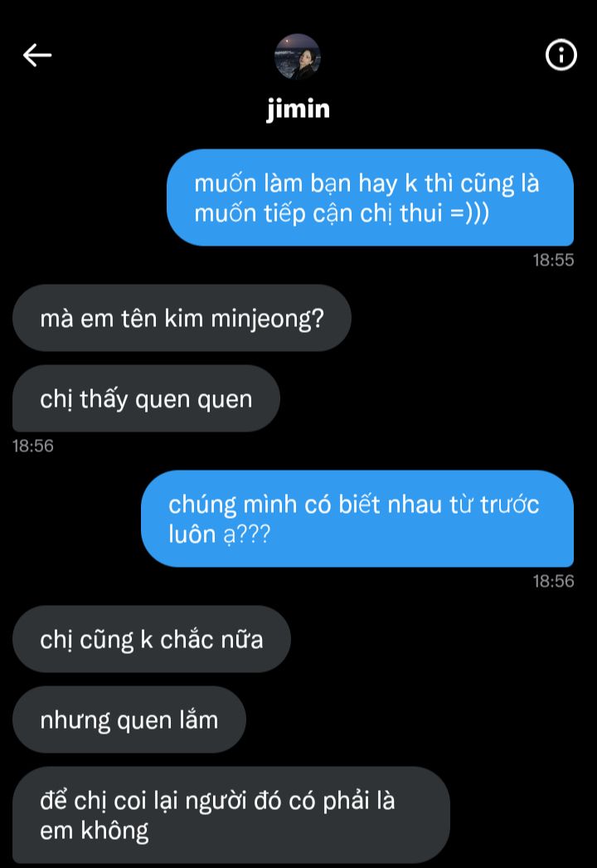Select the message "để chị coi lại người đó..."
The image size is (597, 868).
coord(231,815)
